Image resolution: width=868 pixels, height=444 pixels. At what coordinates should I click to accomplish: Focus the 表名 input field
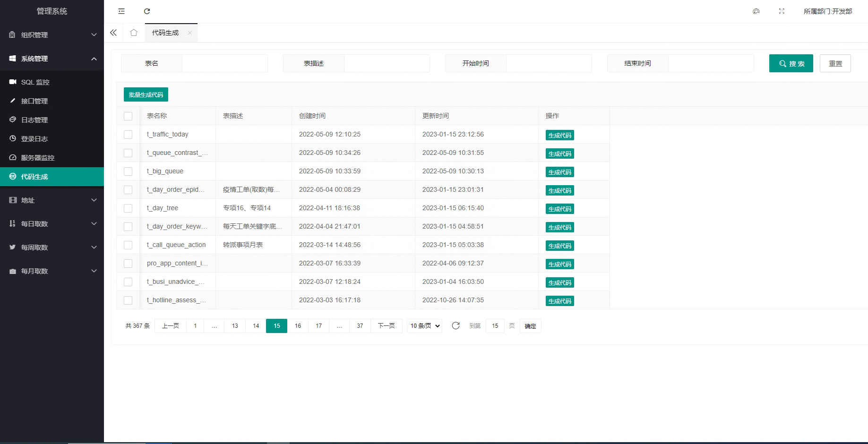pos(225,63)
